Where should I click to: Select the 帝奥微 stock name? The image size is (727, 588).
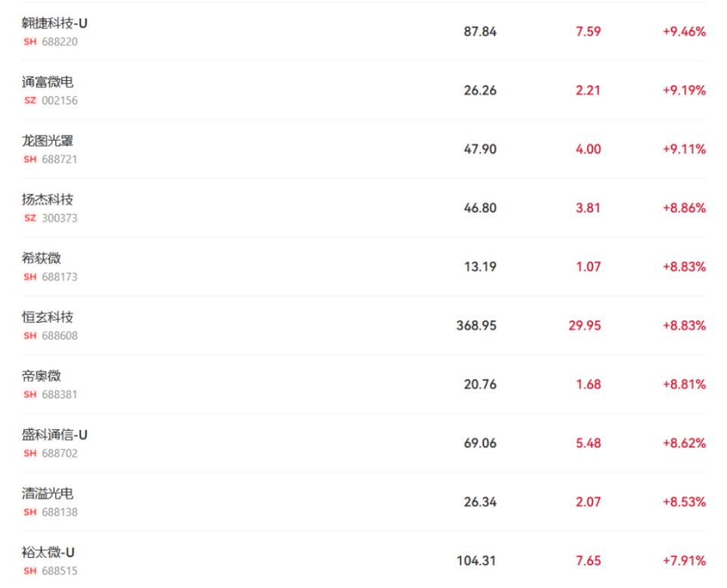(x=42, y=376)
